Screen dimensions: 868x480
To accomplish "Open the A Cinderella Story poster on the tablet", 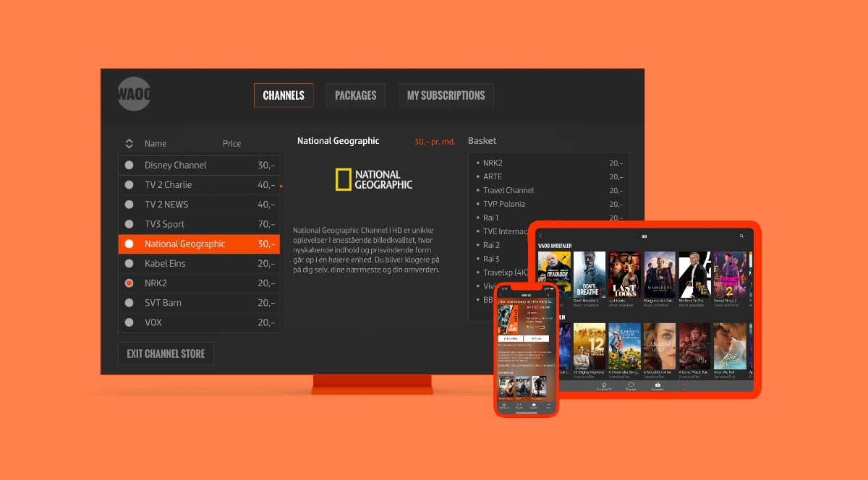I will pyautogui.click(x=625, y=346).
